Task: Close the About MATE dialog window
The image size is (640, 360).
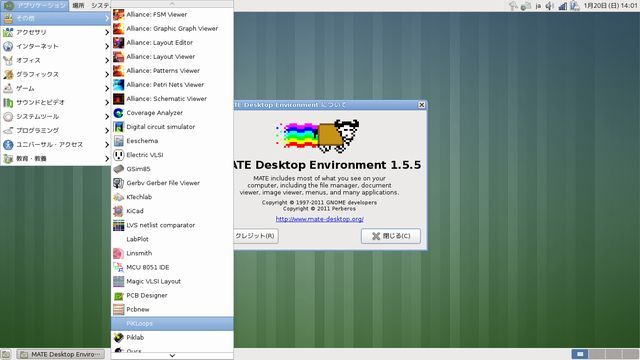Action: click(x=422, y=105)
